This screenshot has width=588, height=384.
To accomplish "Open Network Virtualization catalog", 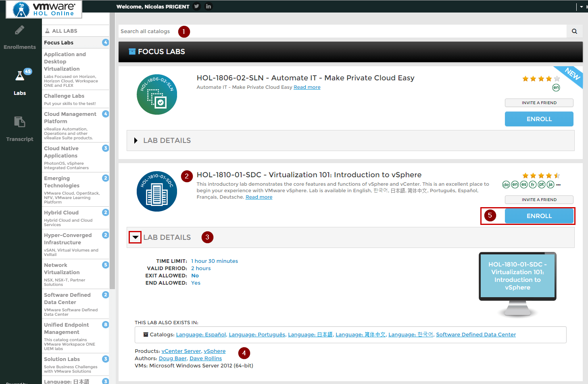I will click(75, 274).
